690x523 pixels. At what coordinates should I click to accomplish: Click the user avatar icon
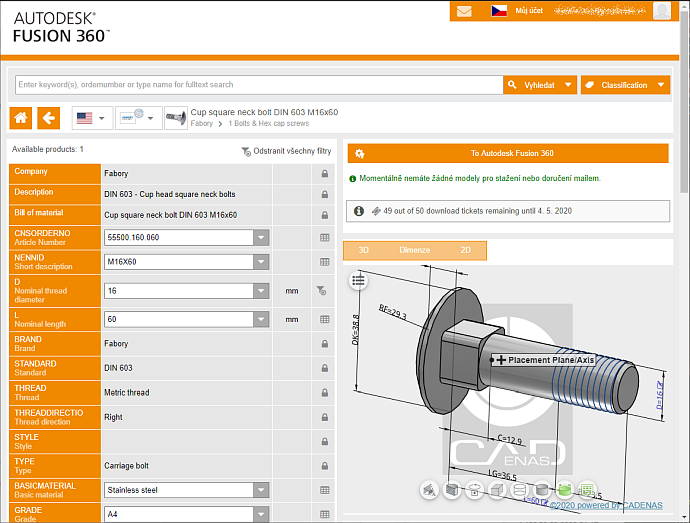coord(662,11)
